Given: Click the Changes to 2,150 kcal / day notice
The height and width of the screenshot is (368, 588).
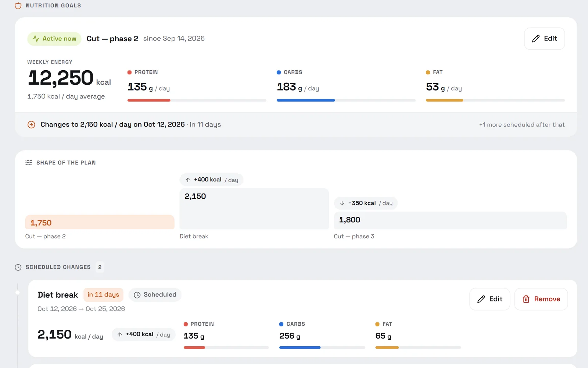Looking at the screenshot, I should tap(112, 125).
